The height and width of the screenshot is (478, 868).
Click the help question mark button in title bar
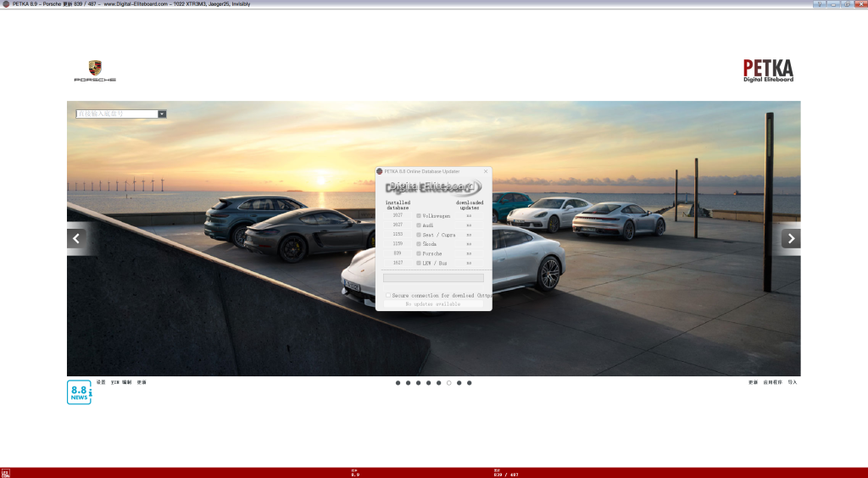(821, 4)
